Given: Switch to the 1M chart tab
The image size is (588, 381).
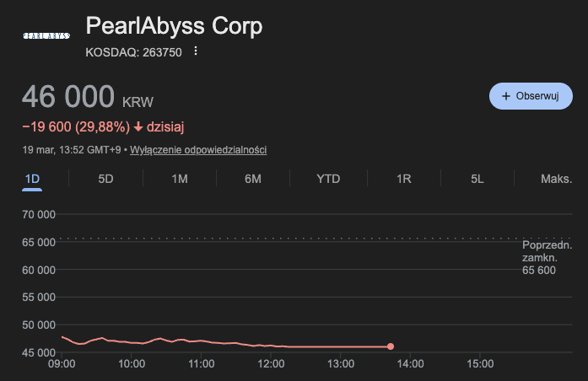Looking at the screenshot, I should click(179, 179).
